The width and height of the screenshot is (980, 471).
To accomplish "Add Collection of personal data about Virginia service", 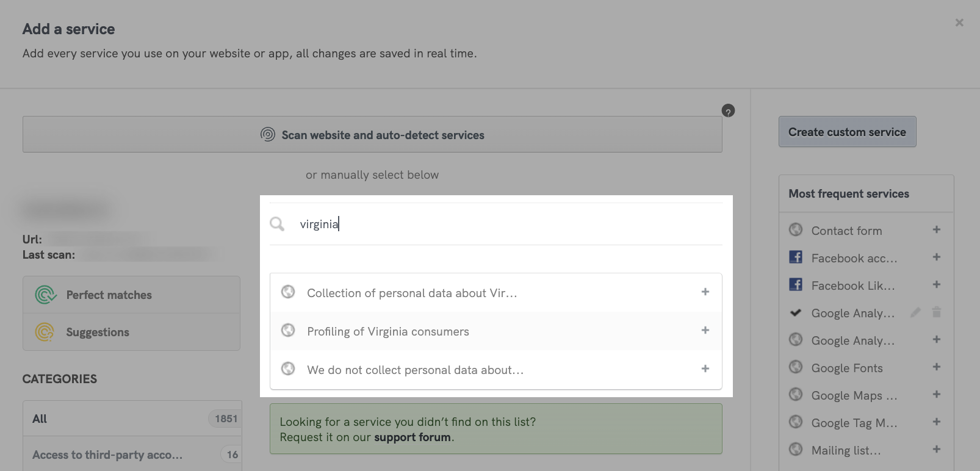I will [705, 292].
